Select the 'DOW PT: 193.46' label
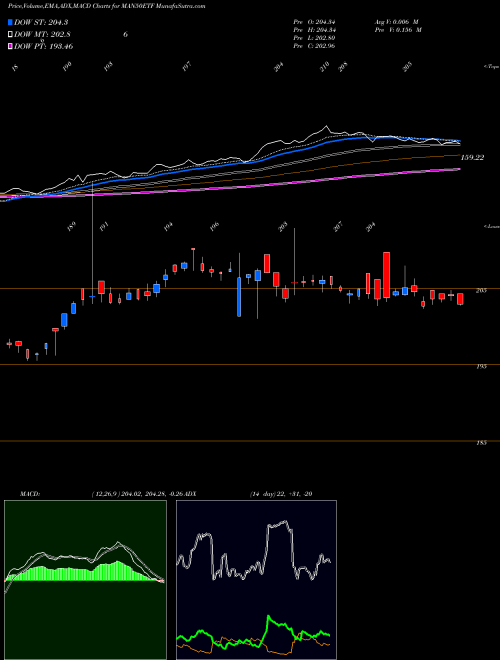 [x=43, y=46]
